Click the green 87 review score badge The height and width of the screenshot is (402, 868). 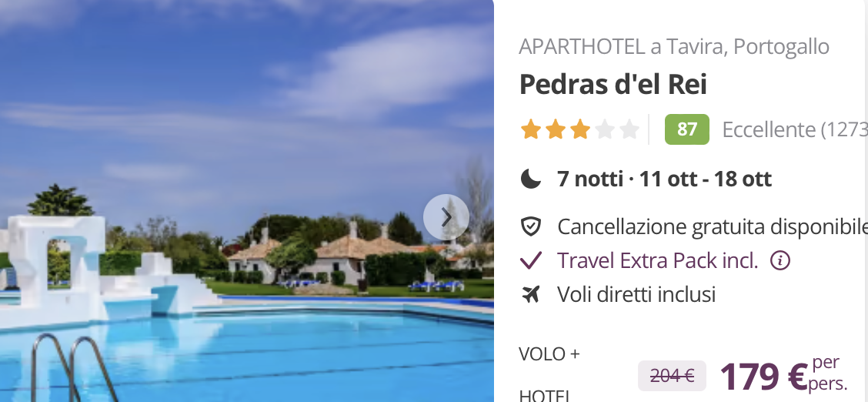[x=686, y=129]
